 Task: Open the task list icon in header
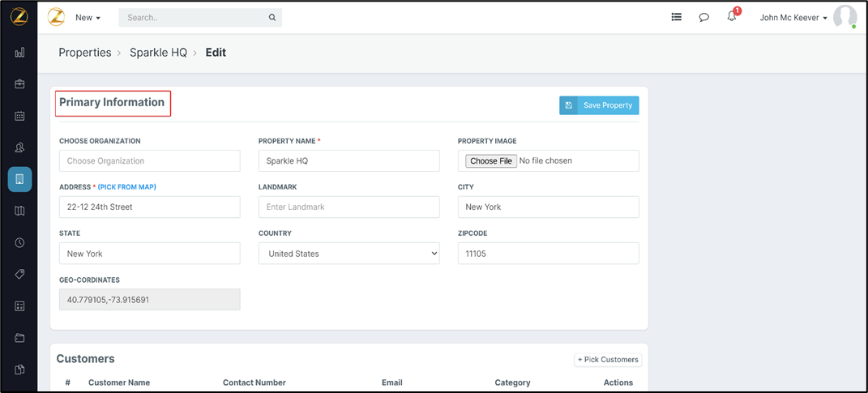coord(677,17)
